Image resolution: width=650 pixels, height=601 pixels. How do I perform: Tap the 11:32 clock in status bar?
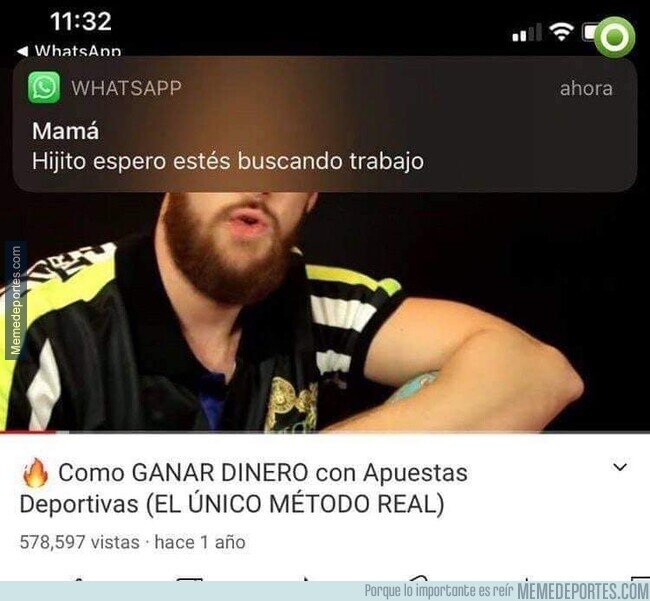pos(81,21)
